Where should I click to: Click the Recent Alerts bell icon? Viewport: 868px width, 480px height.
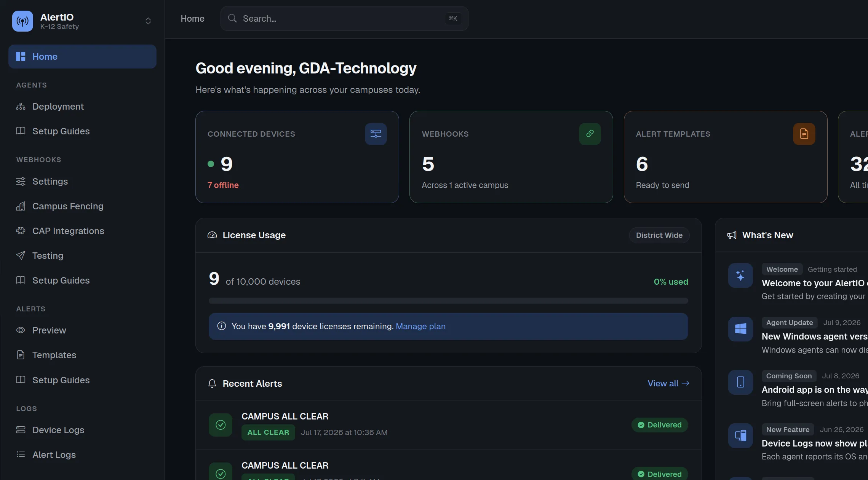(212, 384)
